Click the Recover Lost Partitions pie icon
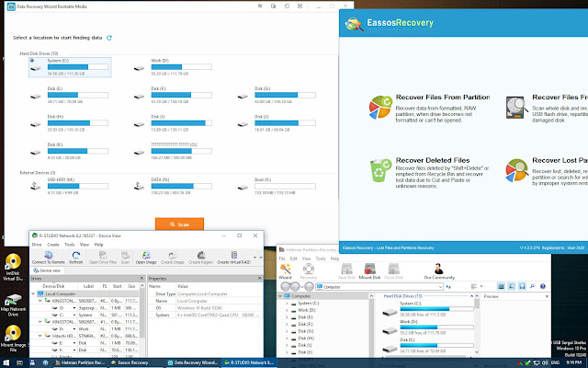Viewport: 588px width, 368px height. pyautogui.click(x=516, y=170)
